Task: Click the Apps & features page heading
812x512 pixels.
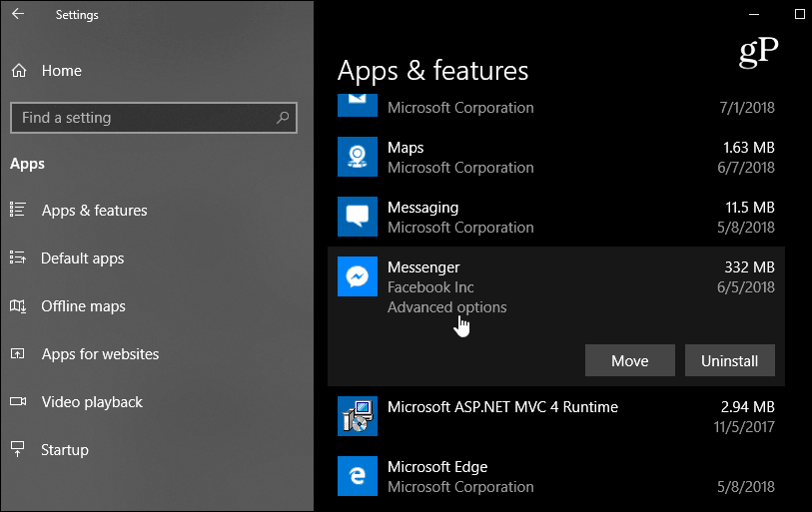Action: pos(432,71)
